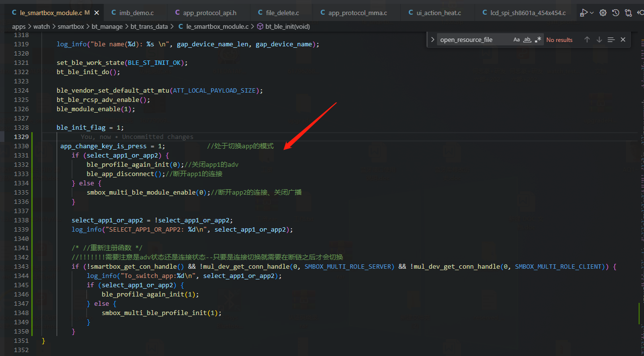Viewport: 644px width, 356px height.
Task: Click line number 1330 in the gutter
Action: (21, 146)
